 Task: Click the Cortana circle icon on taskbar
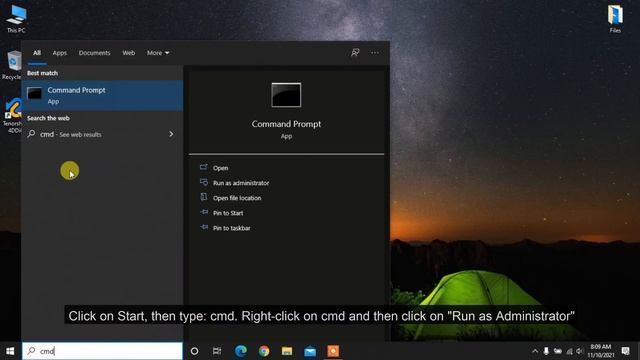pos(194,351)
